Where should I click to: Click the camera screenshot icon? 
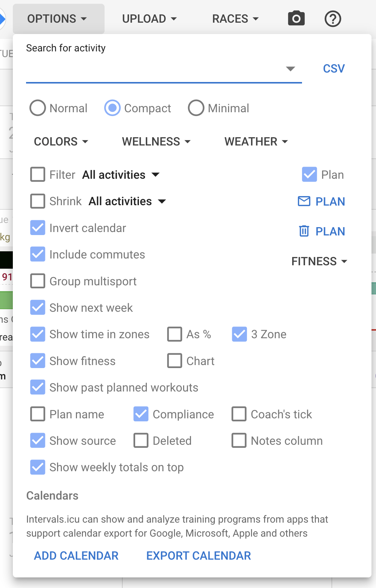pyautogui.click(x=296, y=18)
